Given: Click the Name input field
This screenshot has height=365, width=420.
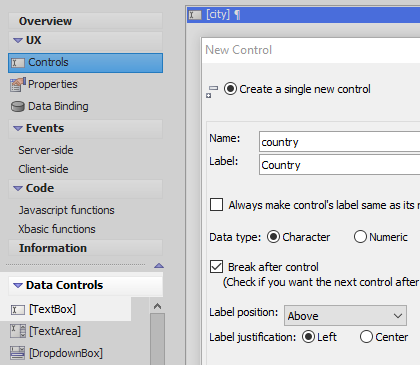Looking at the screenshot, I should 339,142.
